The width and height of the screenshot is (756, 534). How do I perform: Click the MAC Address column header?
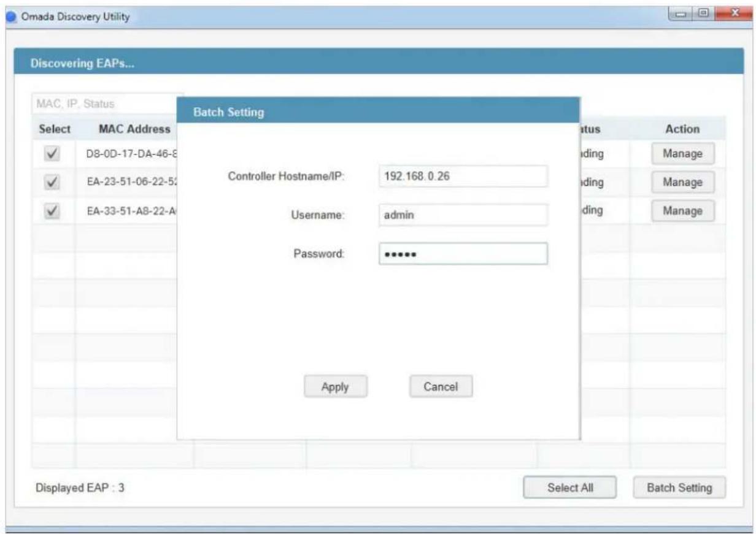click(x=134, y=129)
